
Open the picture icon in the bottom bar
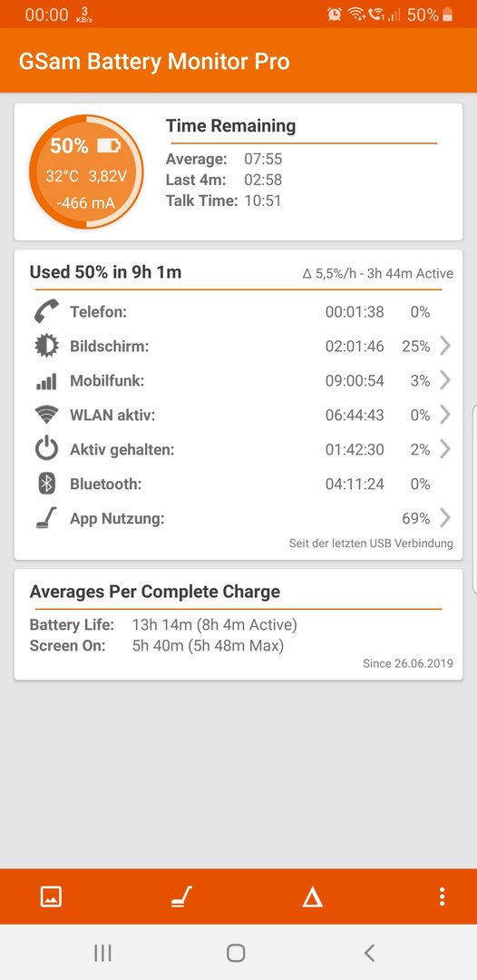(51, 897)
